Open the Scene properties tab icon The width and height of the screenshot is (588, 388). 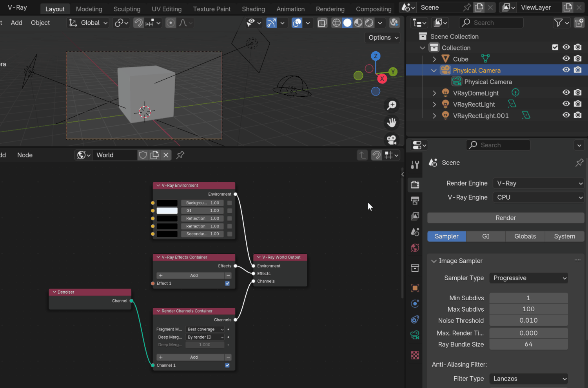click(x=415, y=232)
